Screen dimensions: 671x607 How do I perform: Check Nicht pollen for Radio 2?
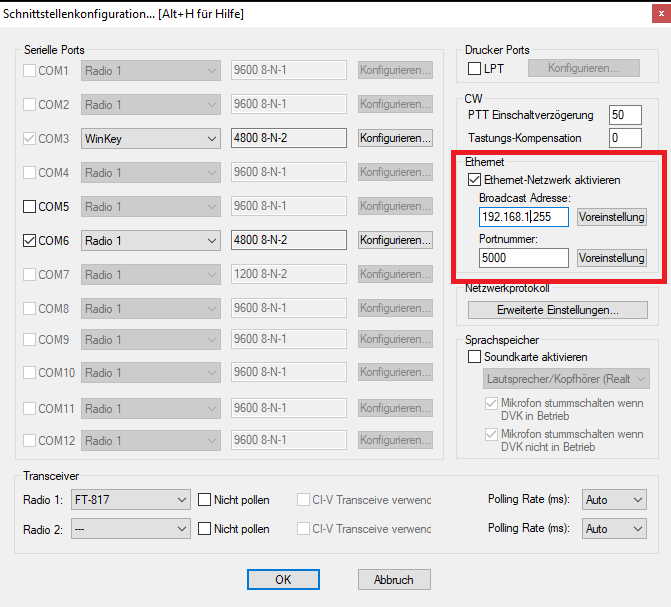pyautogui.click(x=205, y=529)
